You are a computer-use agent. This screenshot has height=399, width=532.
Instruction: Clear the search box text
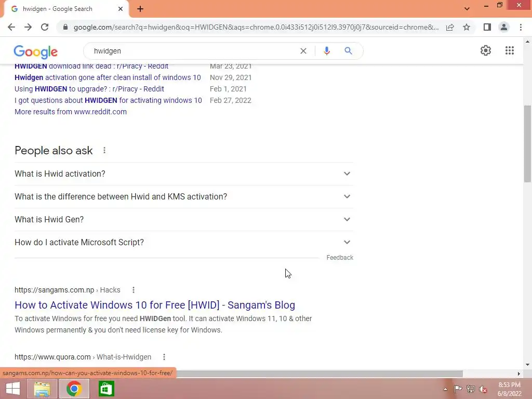tap(303, 51)
